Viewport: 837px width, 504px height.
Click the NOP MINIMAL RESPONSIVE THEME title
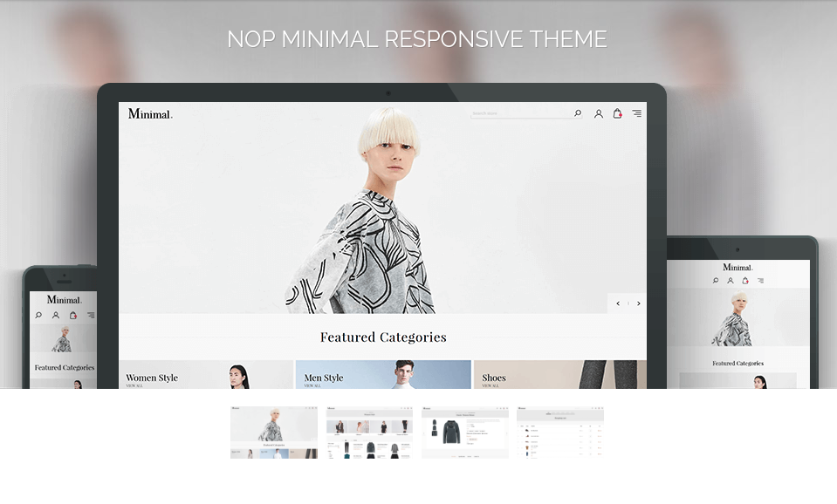417,39
